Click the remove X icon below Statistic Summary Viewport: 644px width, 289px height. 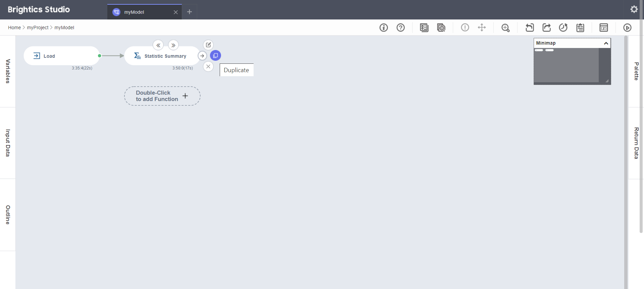(x=208, y=66)
